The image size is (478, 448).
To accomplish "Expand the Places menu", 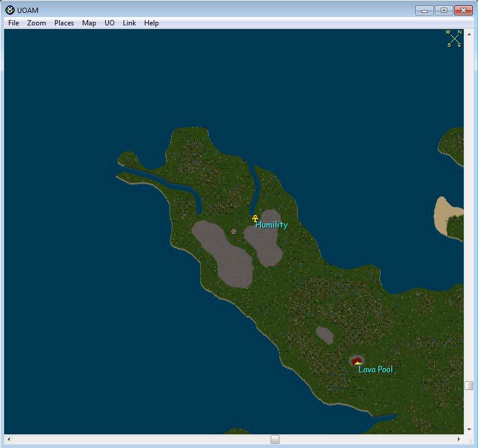I will click(x=64, y=23).
